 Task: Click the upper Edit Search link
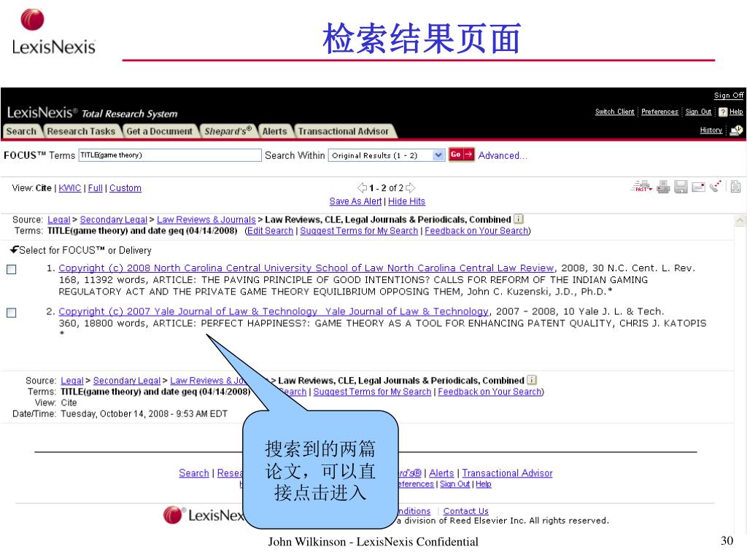click(270, 231)
